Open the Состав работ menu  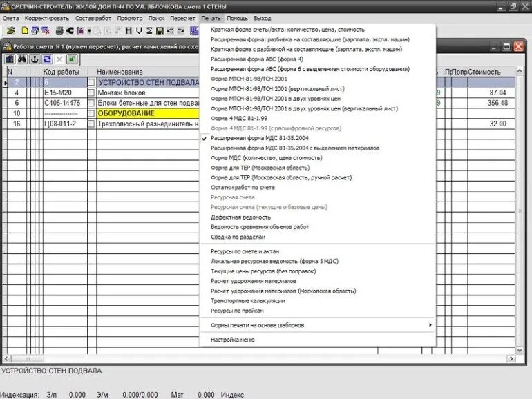click(93, 19)
